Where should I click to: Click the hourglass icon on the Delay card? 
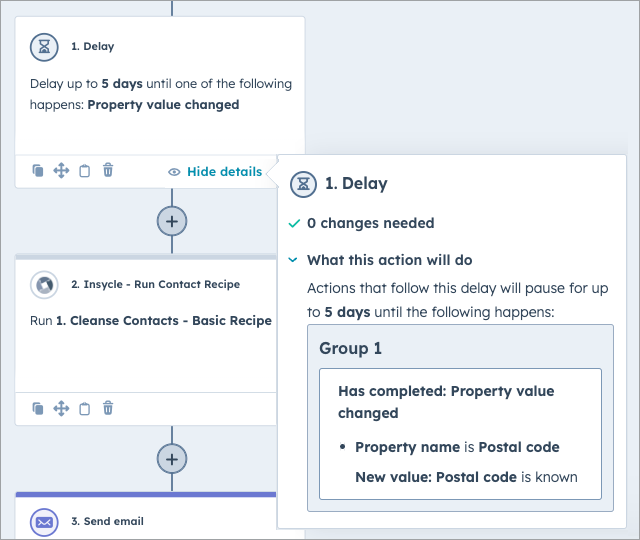tap(44, 47)
